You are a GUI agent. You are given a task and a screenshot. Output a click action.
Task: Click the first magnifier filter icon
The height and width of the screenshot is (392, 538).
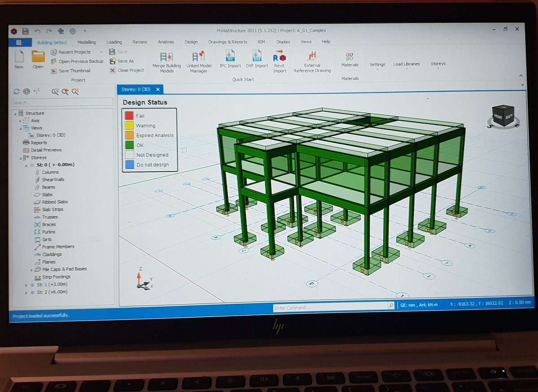coord(55,92)
